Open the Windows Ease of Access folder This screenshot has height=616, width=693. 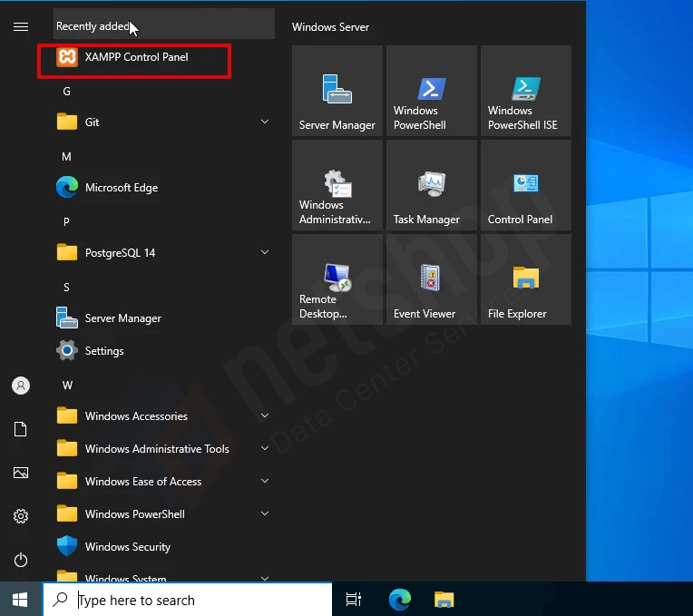pyautogui.click(x=163, y=482)
